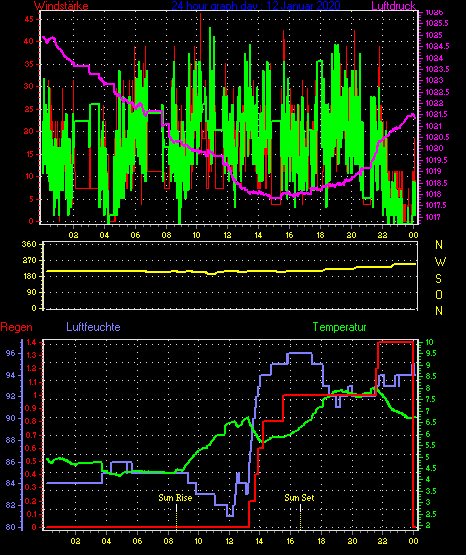
Task: Click the 270 degree axis label
Action: click(29, 261)
